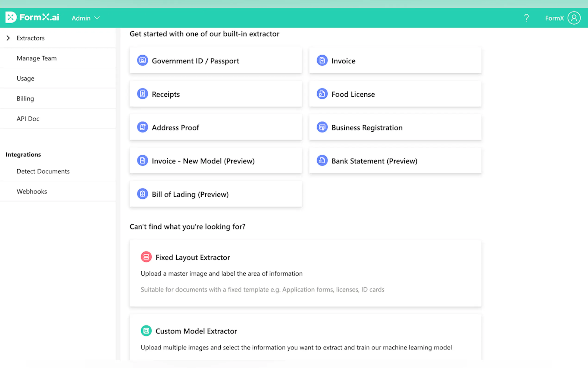Click the user profile avatar icon
The image size is (588, 368).
(574, 18)
